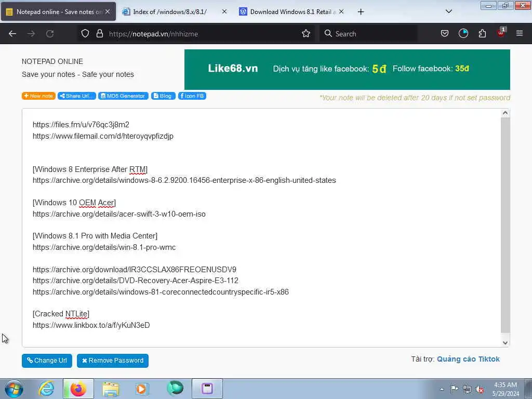Click the [Windows 8.1 Pro with Media Center] heading
The image size is (532, 399).
pos(95,236)
